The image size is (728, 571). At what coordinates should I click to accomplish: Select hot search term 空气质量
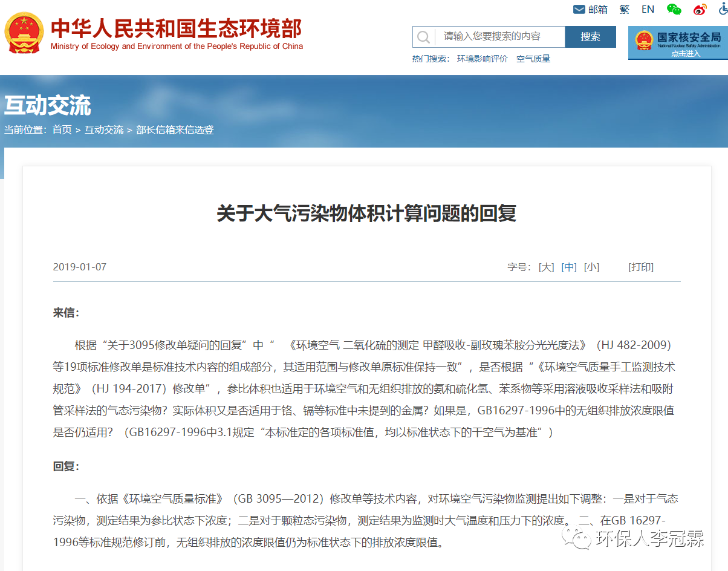tap(533, 59)
